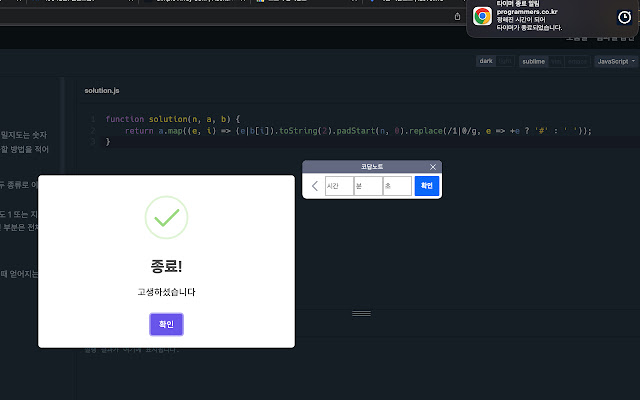Click the back chevron in the 코딩노트 widget
This screenshot has height=400, width=640.
pyautogui.click(x=315, y=186)
